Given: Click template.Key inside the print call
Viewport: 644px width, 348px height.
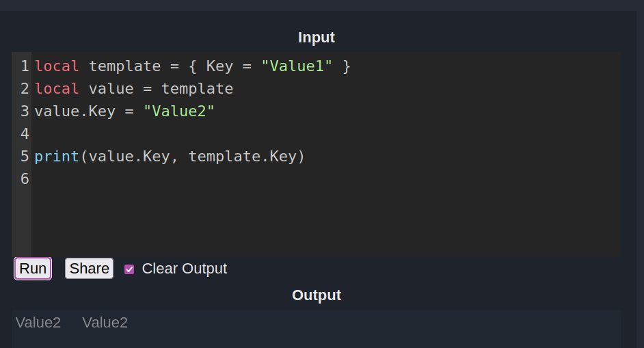Looking at the screenshot, I should coord(242,157).
